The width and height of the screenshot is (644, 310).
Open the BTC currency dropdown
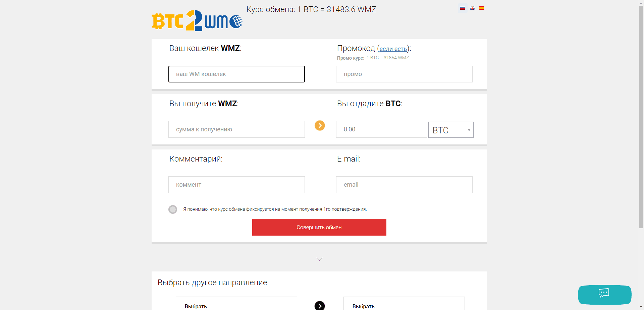[450, 130]
